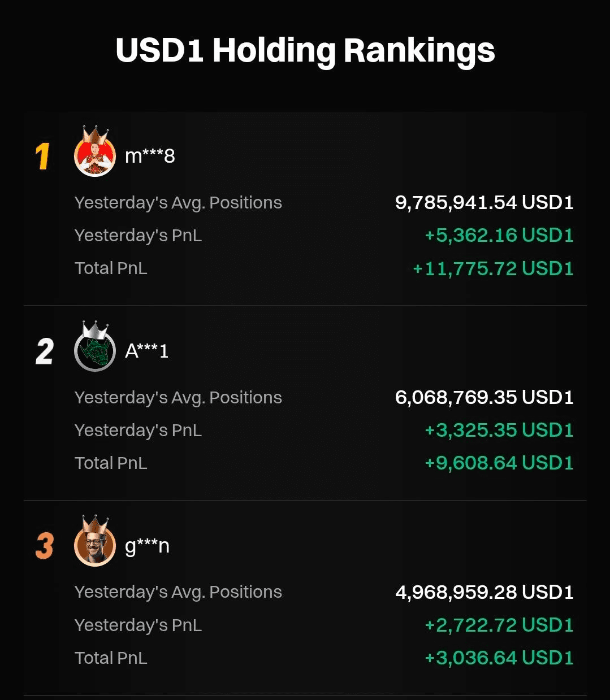Open the g***n bronze-crowned avatar
This screenshot has width=610, height=700.
pos(95,542)
